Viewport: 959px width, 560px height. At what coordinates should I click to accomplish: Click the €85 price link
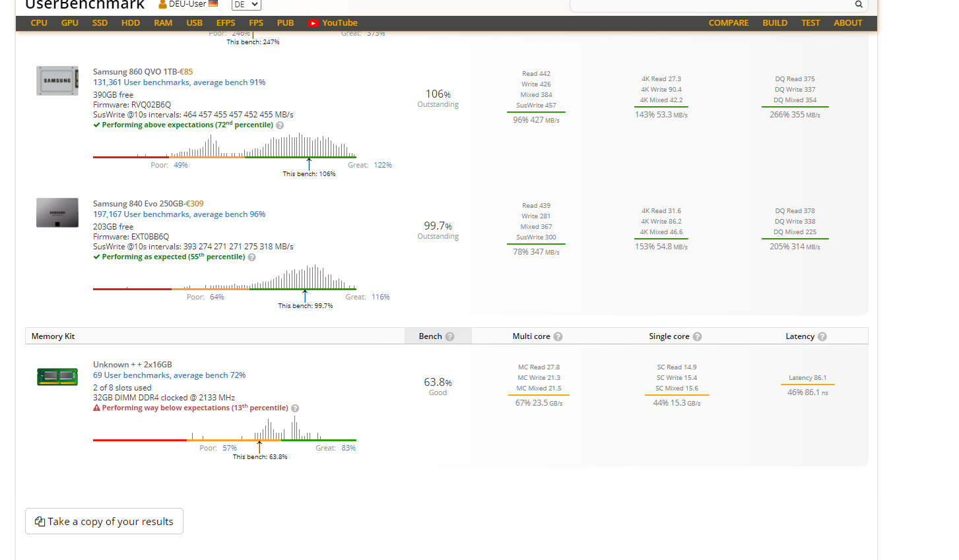(x=185, y=72)
